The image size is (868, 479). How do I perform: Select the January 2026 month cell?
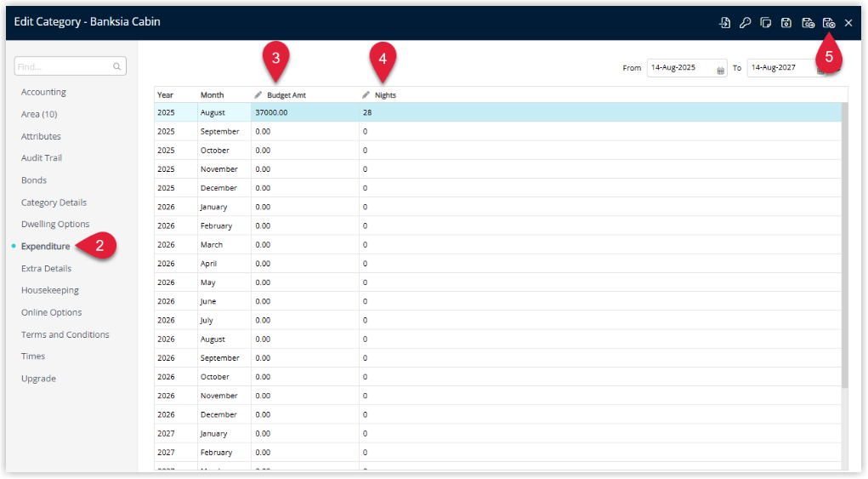[224, 207]
